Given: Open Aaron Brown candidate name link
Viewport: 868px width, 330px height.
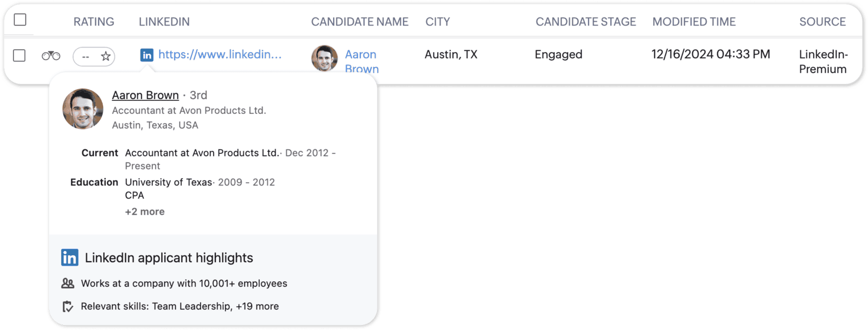Looking at the screenshot, I should coord(362,61).
